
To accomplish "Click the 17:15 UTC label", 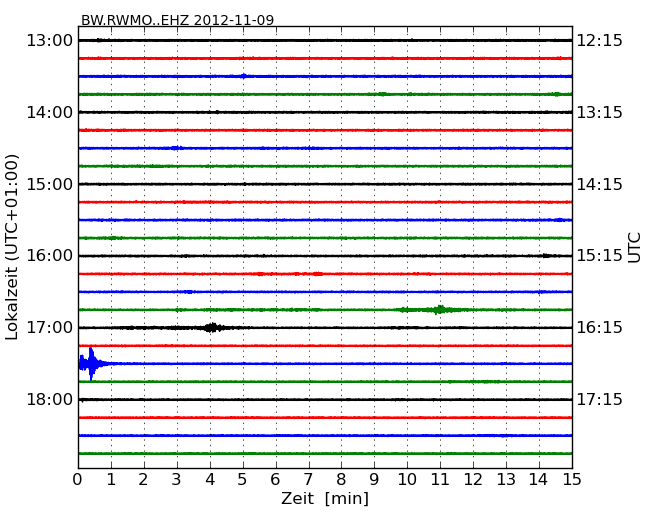I will click(x=600, y=399).
